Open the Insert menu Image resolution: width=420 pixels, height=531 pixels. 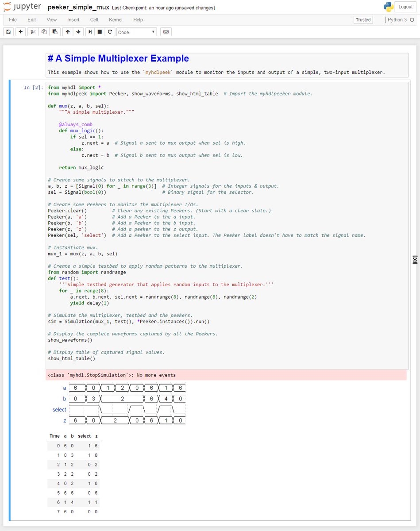coord(73,20)
